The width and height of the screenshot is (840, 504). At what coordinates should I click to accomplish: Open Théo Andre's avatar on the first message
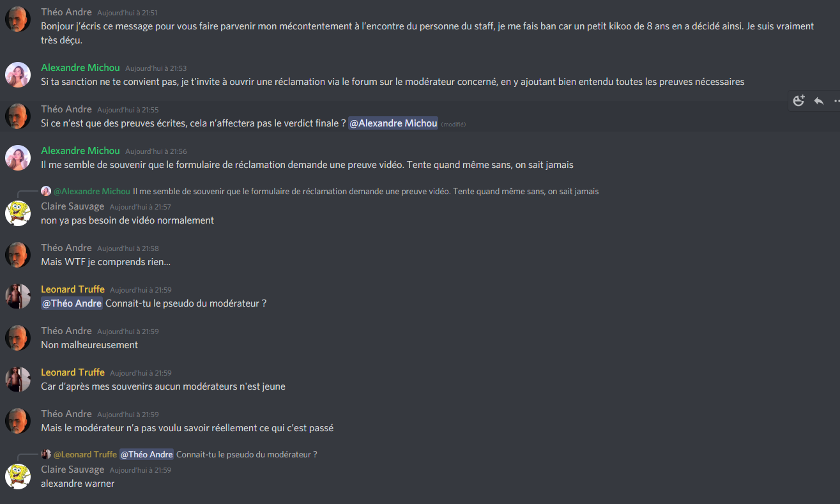(18, 19)
